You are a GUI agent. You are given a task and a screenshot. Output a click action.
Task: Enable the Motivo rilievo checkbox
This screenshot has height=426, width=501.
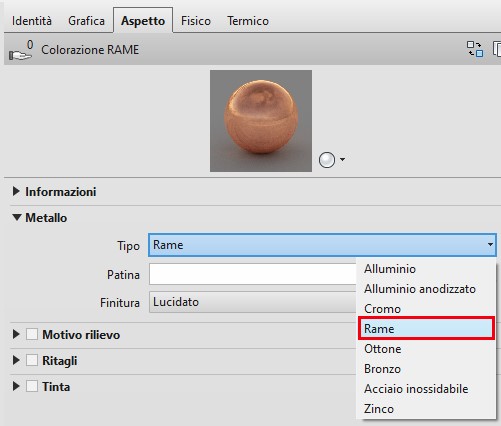[32, 334]
